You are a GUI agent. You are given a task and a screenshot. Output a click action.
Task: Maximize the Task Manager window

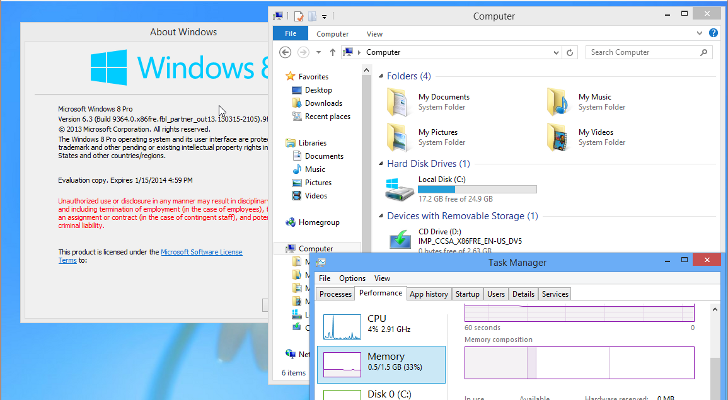684,260
